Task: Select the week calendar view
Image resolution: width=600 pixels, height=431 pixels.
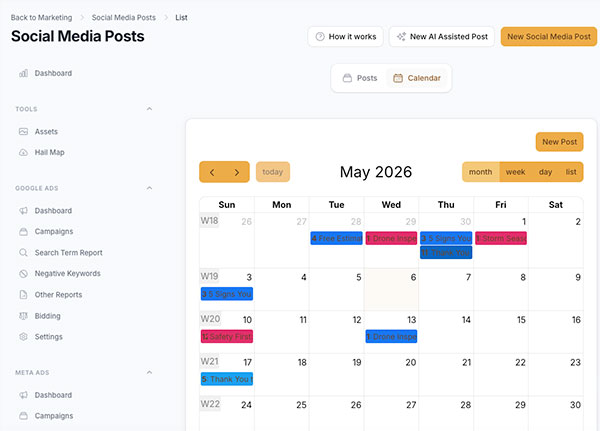Action: [515, 172]
